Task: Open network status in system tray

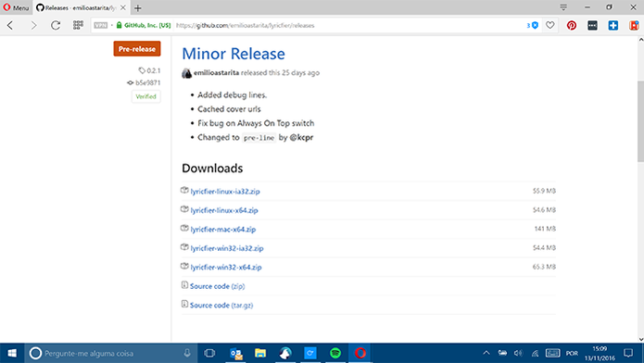Action: [x=535, y=353]
